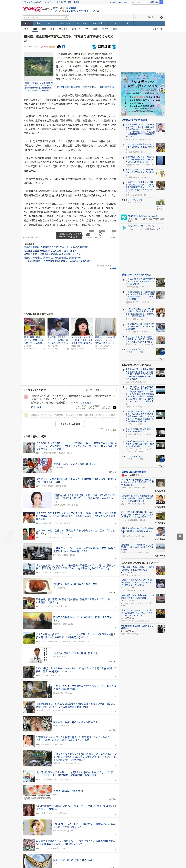Click the Mainichi Shimbun publisher logo
The image size is (186, 868).
pyautogui.click(x=104, y=47)
